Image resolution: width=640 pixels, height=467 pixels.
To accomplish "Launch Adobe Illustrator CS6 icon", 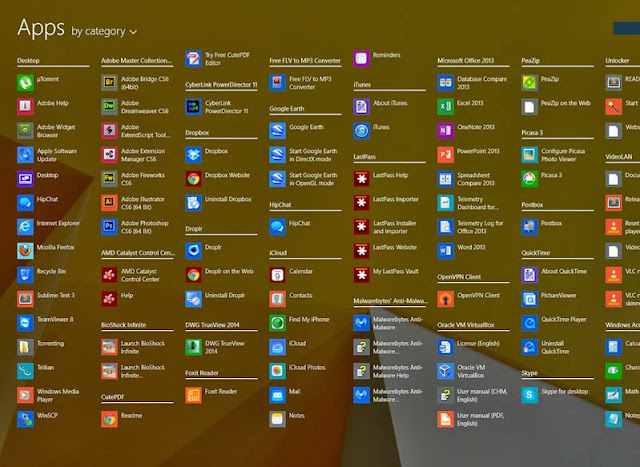I will point(109,203).
